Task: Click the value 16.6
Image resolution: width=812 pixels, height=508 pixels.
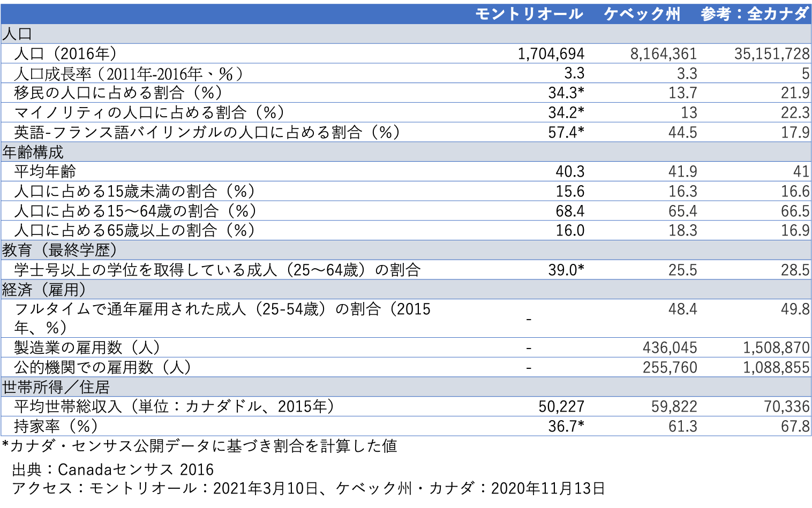Action: point(795,191)
